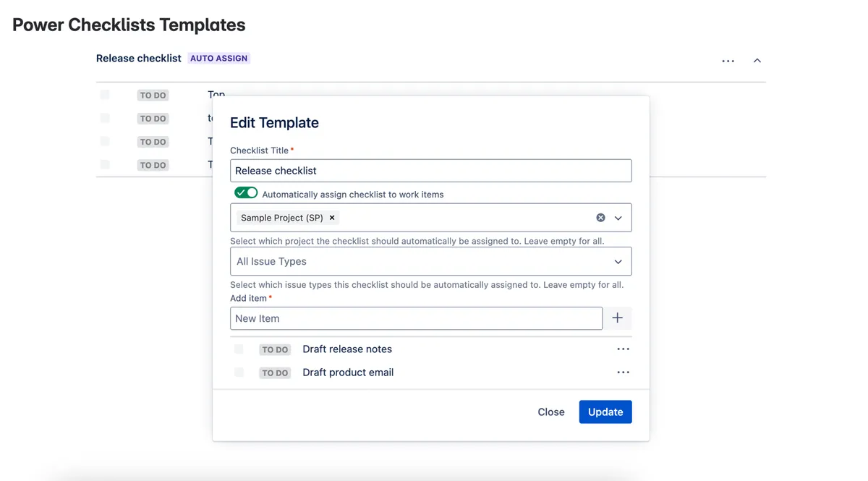Click second background row TO DO status
868x481 pixels.
[153, 119]
